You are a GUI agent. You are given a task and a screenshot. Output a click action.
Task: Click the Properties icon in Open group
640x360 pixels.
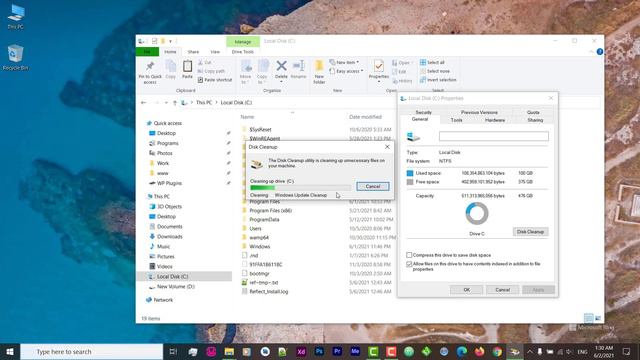(379, 66)
